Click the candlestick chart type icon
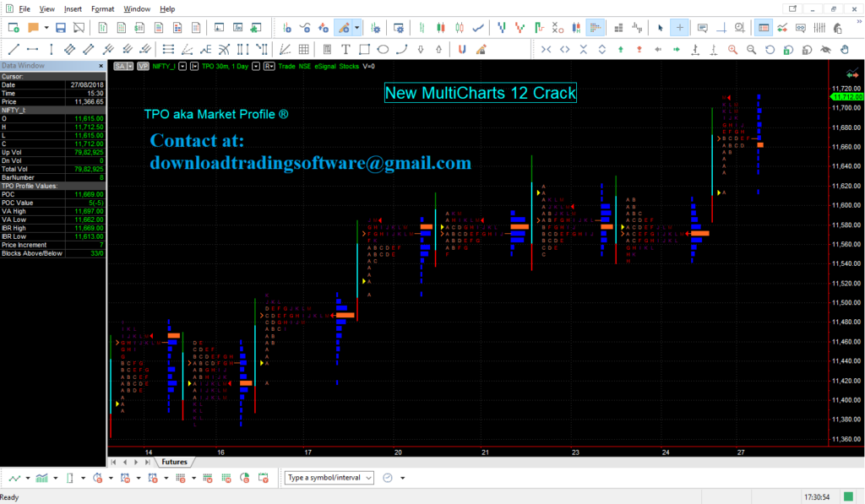Screen dimensions: 865x504 click(x=441, y=28)
